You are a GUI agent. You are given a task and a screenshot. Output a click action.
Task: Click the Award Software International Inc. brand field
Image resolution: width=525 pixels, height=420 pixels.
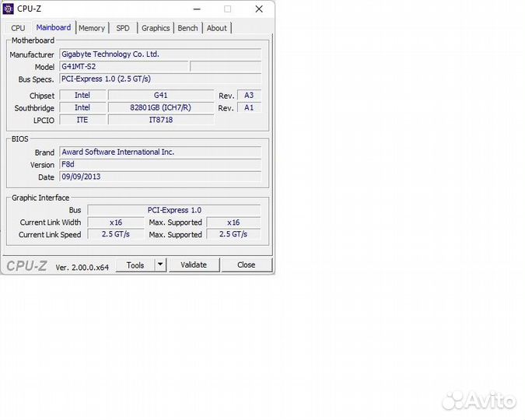[x=160, y=152]
